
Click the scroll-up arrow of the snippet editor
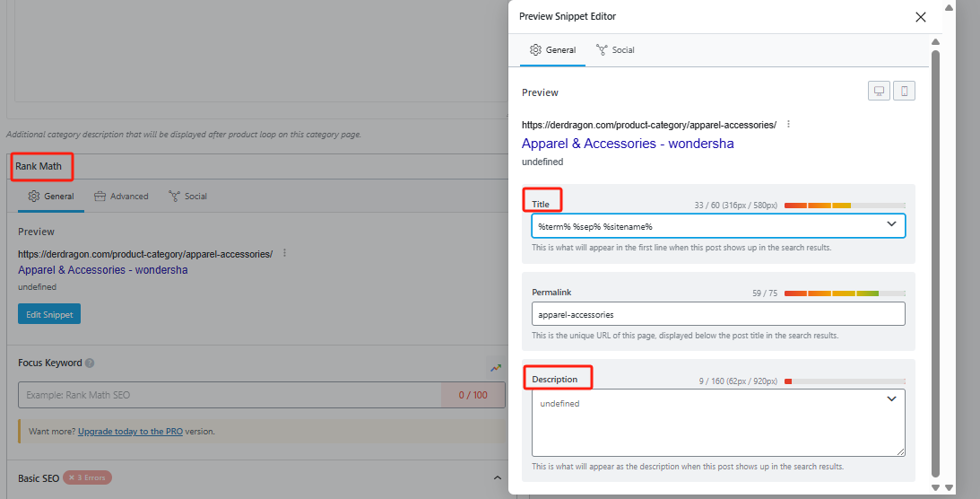[x=936, y=42]
